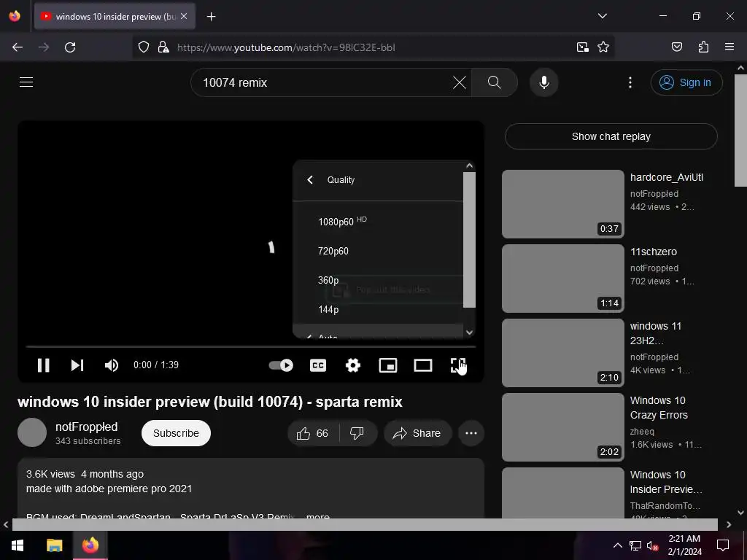Activate the miniplayer icon

388,365
